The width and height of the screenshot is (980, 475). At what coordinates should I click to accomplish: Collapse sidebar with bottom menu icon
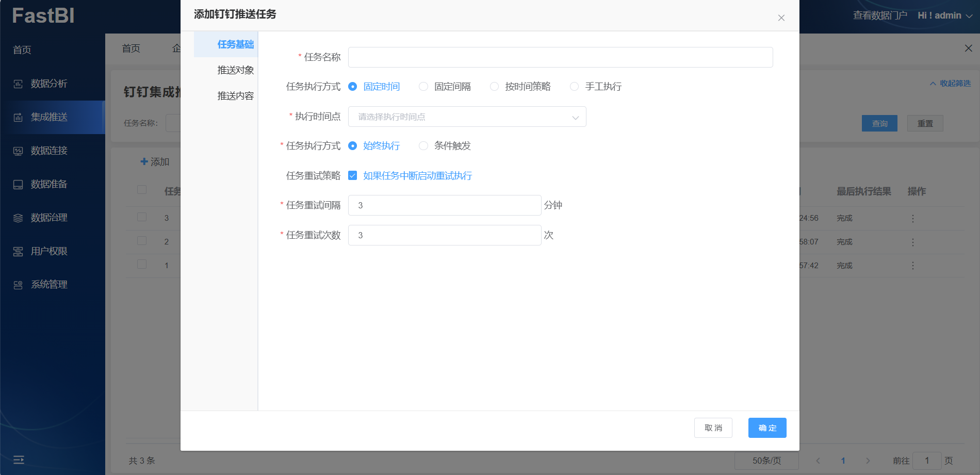[x=19, y=460]
